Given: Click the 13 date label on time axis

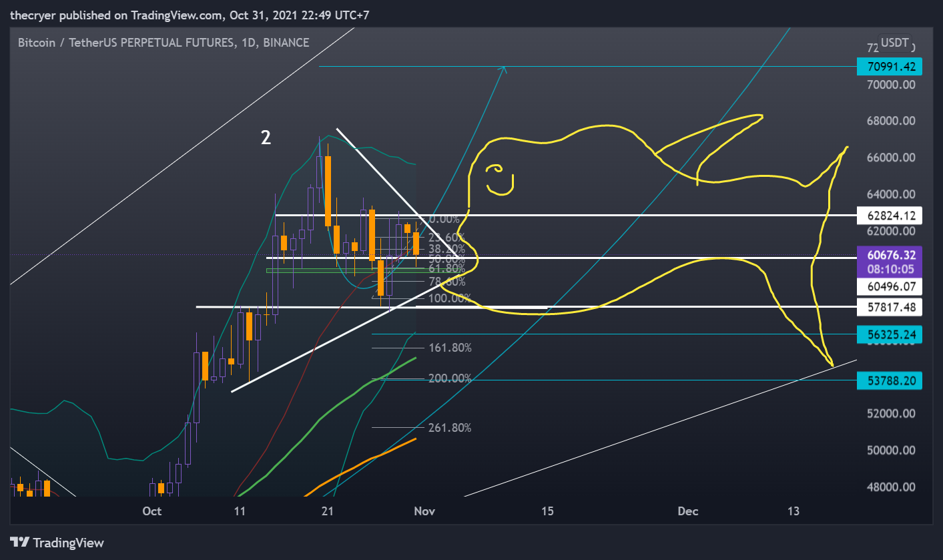Looking at the screenshot, I should pos(793,511).
